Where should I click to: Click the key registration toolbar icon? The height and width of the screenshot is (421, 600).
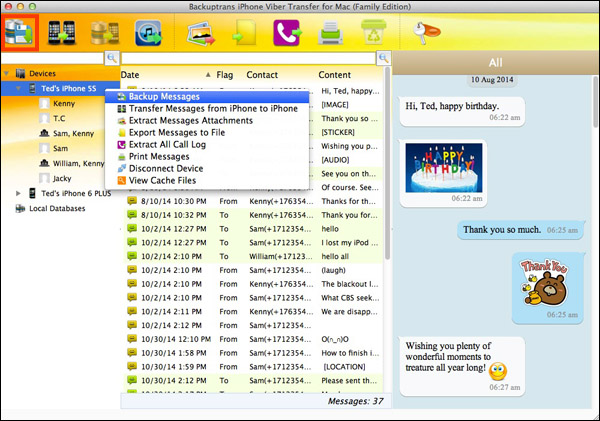(427, 32)
